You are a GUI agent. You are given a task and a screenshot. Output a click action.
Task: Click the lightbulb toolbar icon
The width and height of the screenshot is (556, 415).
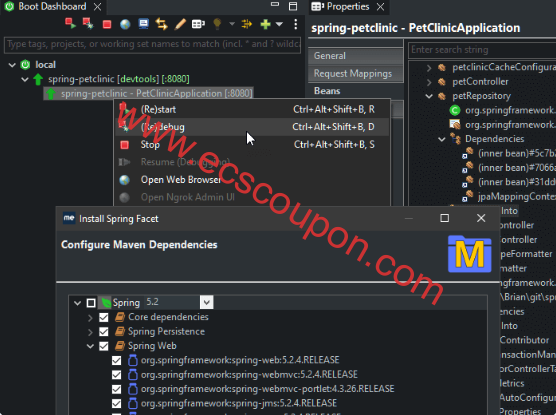217,24
